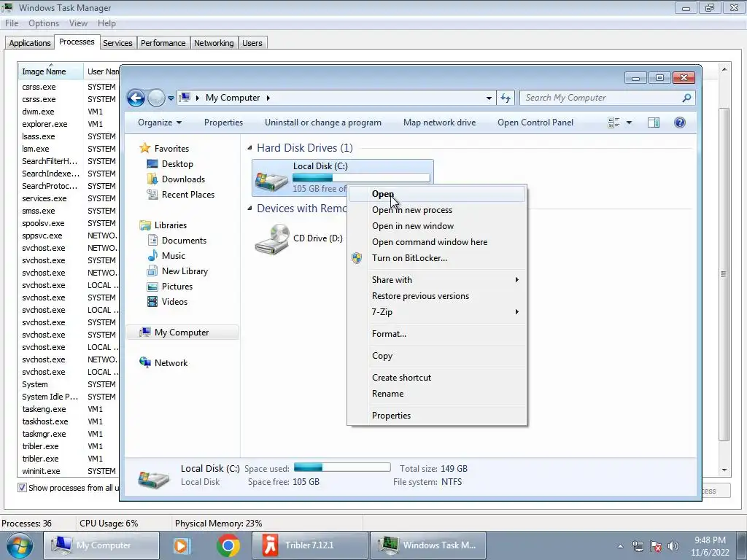This screenshot has width=747, height=560.
Task: Uncheck Show processes from all users
Action: pyautogui.click(x=22, y=488)
